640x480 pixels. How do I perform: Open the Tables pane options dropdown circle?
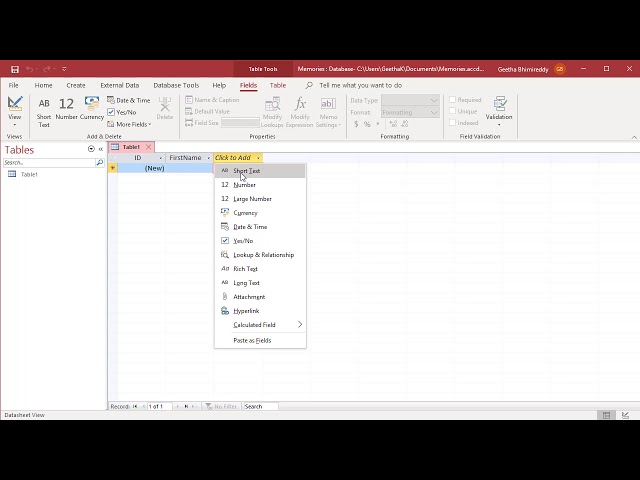tap(91, 149)
